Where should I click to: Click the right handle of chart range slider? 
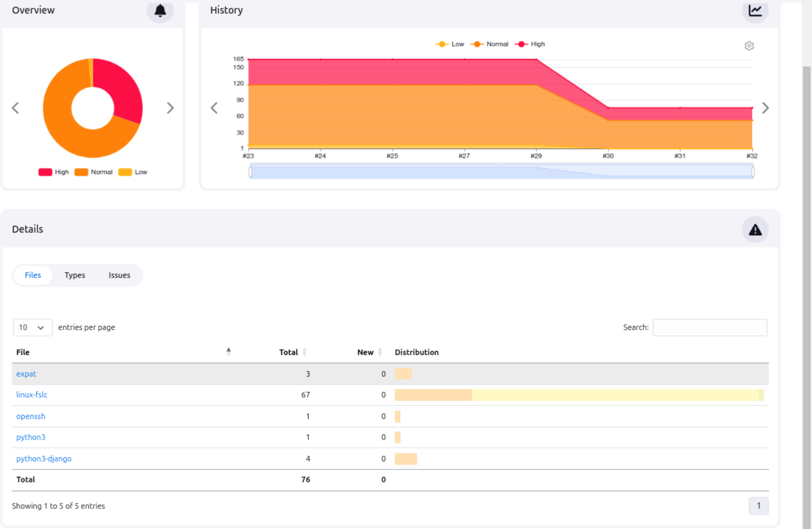point(753,172)
